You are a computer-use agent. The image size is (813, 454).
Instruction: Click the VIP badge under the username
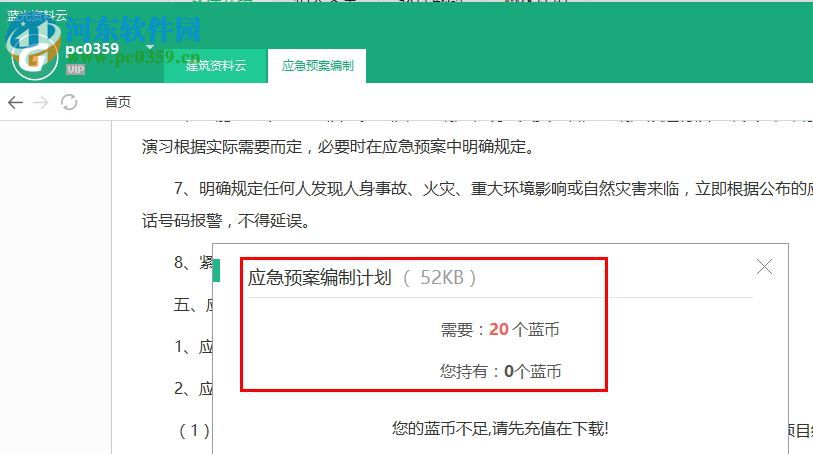click(75, 69)
